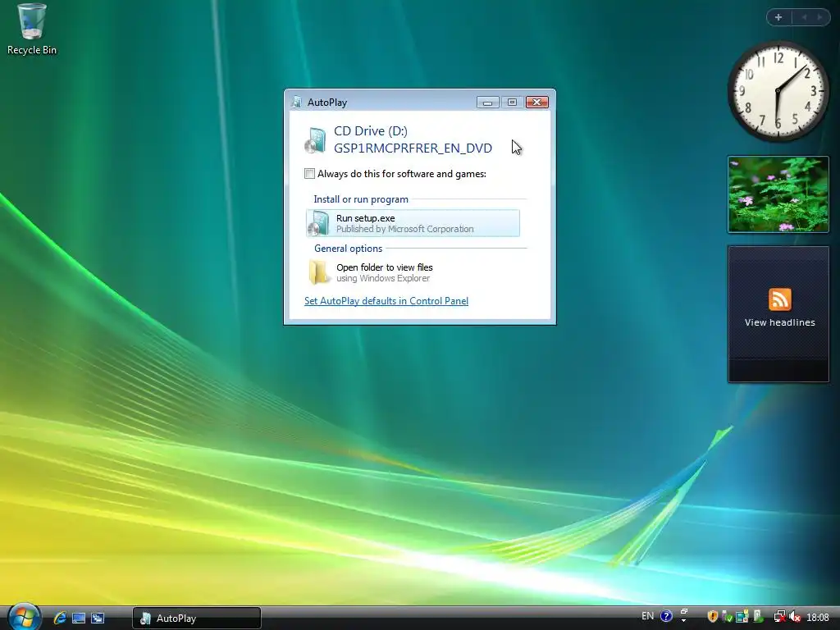Click the sidebar add gadget plus button
Viewport: 840px width, 630px height.
pos(778,17)
